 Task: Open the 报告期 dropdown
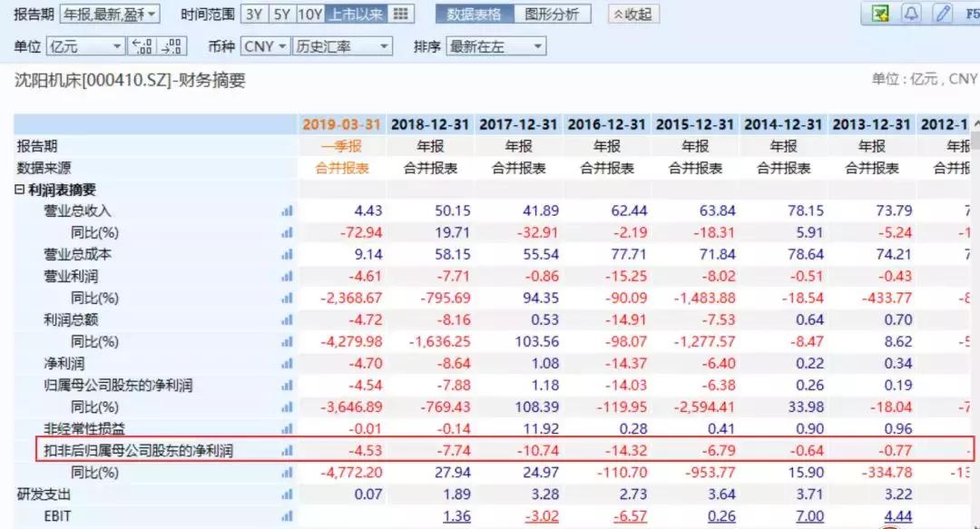(x=110, y=14)
